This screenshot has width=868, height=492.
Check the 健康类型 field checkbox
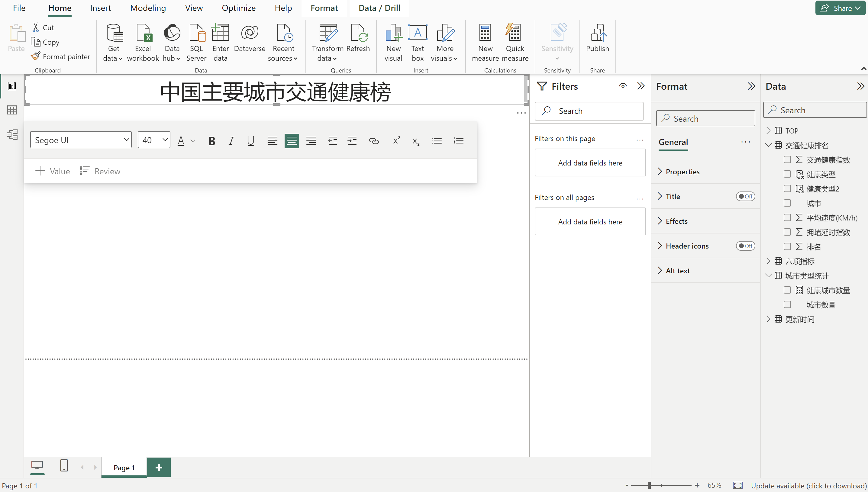click(787, 174)
